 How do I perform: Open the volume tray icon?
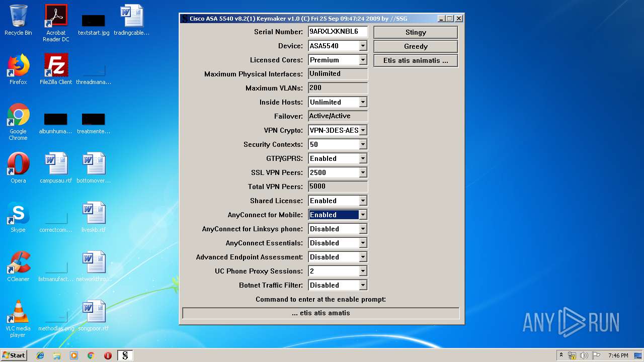pyautogui.click(x=584, y=355)
